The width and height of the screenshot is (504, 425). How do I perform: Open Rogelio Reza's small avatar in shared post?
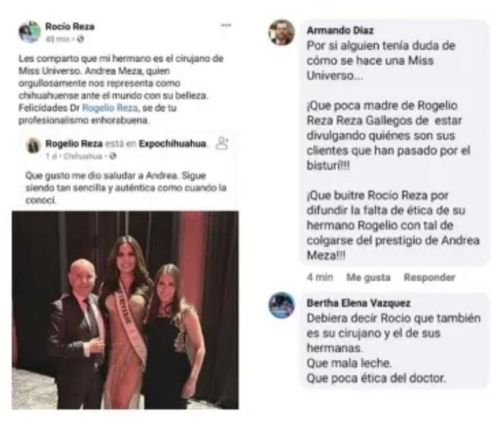click(33, 146)
